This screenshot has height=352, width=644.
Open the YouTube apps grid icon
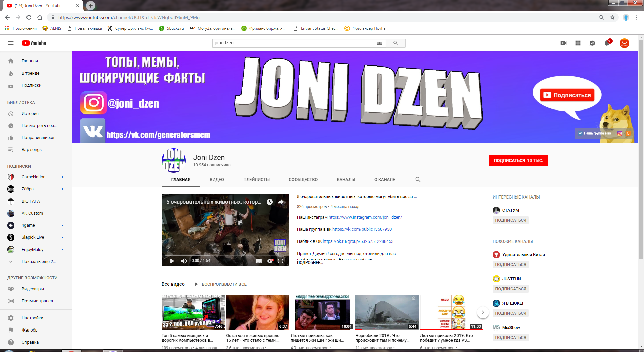point(578,43)
